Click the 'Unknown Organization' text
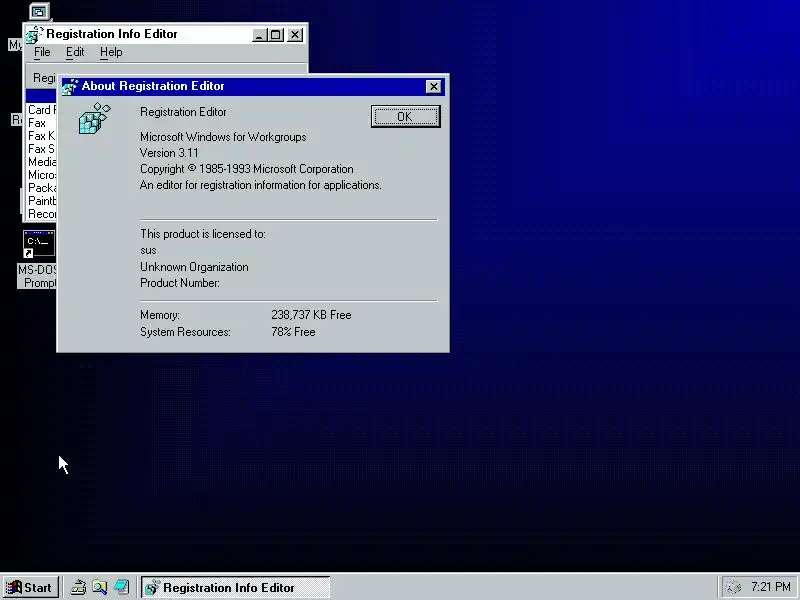The image size is (800, 600). coord(194,267)
